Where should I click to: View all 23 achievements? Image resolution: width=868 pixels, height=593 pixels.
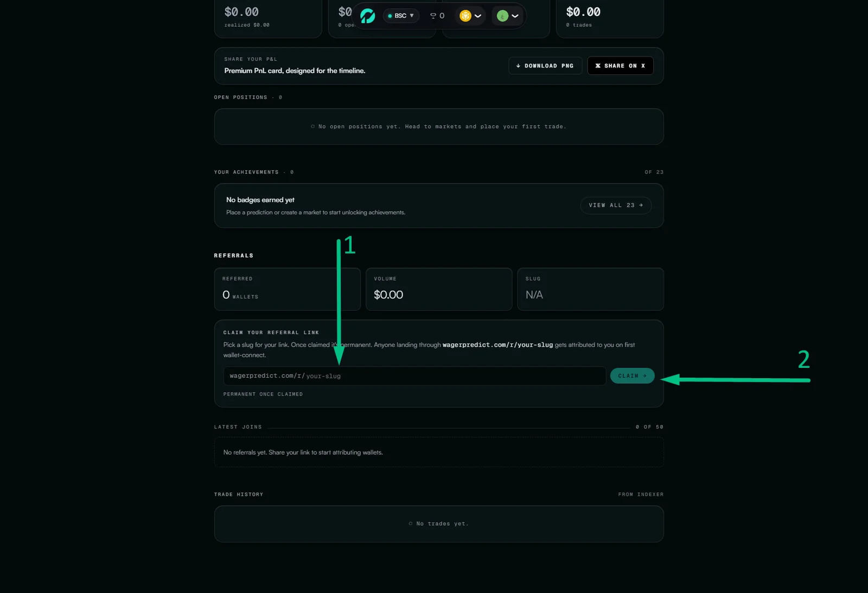616,205
